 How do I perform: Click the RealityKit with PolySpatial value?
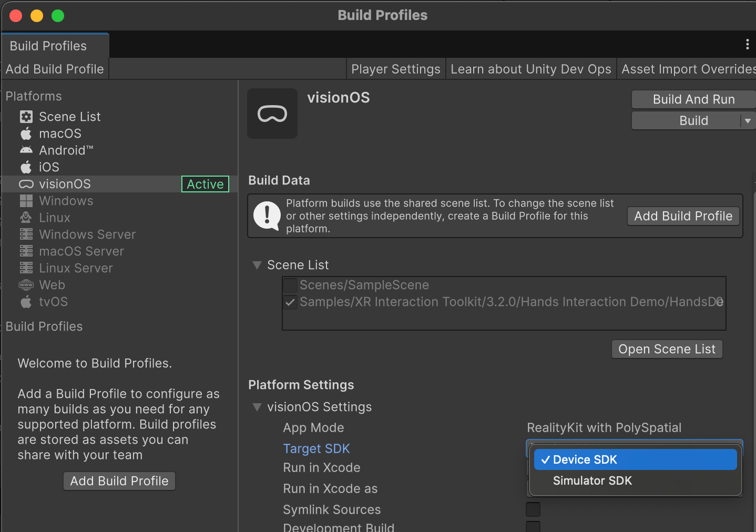tap(604, 428)
